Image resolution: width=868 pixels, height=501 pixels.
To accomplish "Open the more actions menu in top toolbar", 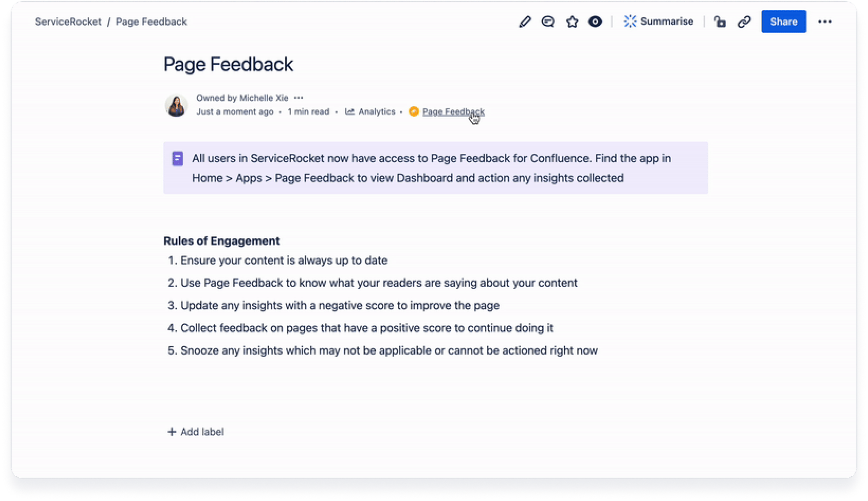I will (x=825, y=22).
